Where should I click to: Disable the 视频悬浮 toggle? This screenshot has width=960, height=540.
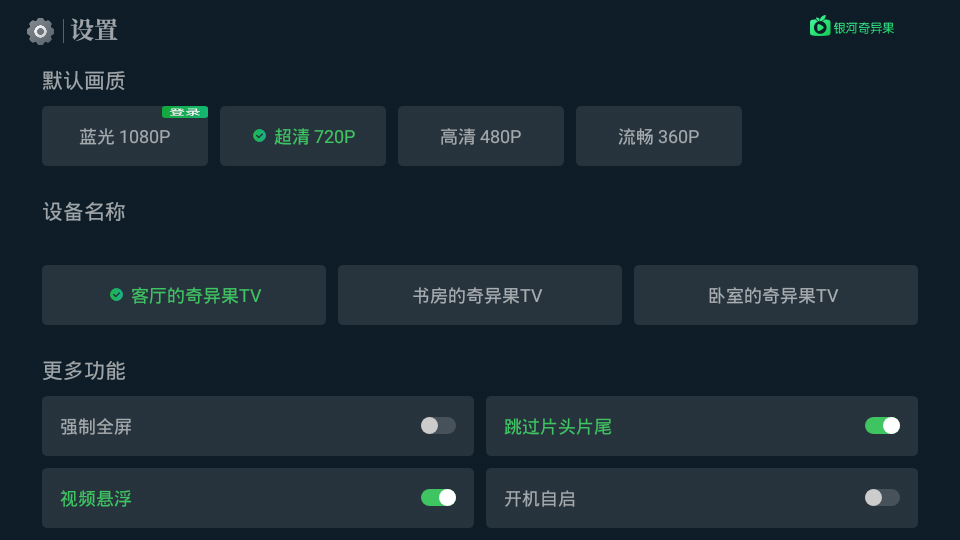pos(438,498)
